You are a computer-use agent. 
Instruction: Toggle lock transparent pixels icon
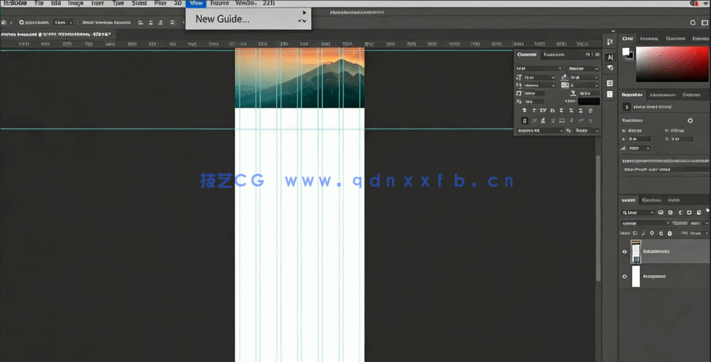pyautogui.click(x=635, y=233)
